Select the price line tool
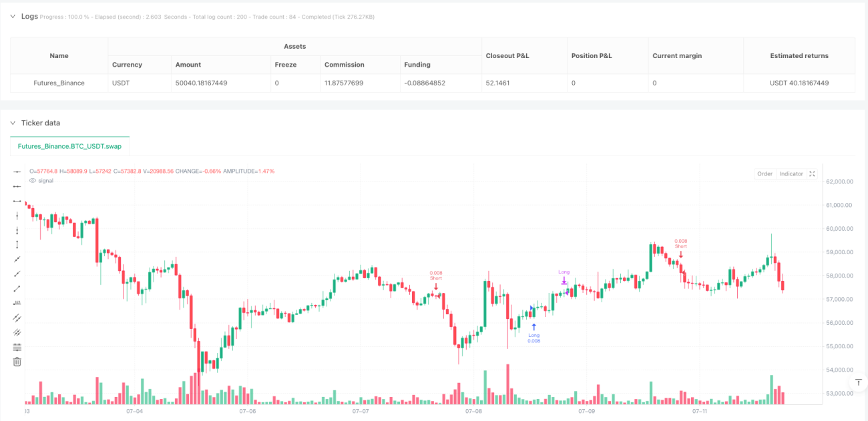Image resolution: width=868 pixels, height=421 pixels. click(x=17, y=303)
